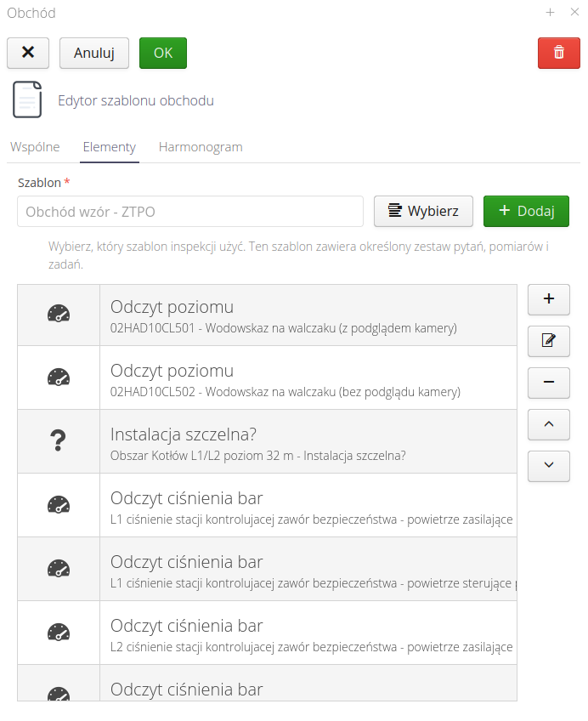Click the red trash delete button
The image size is (588, 721).
pyautogui.click(x=559, y=53)
